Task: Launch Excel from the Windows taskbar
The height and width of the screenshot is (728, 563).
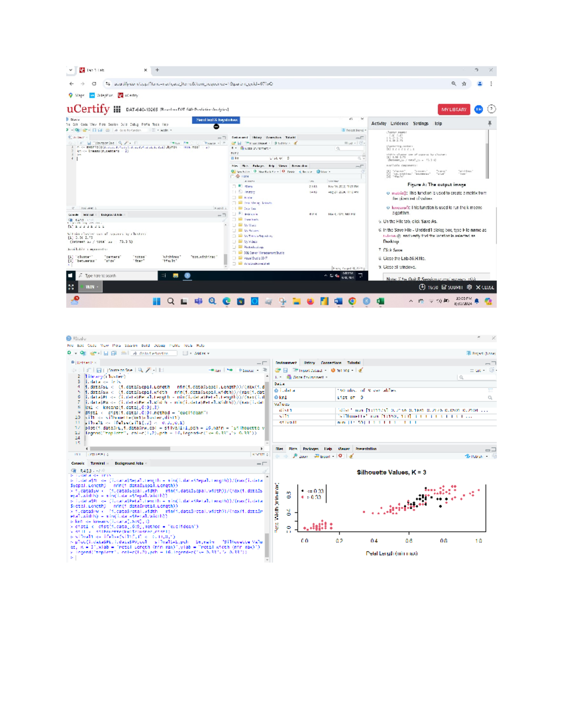Action: click(380, 301)
